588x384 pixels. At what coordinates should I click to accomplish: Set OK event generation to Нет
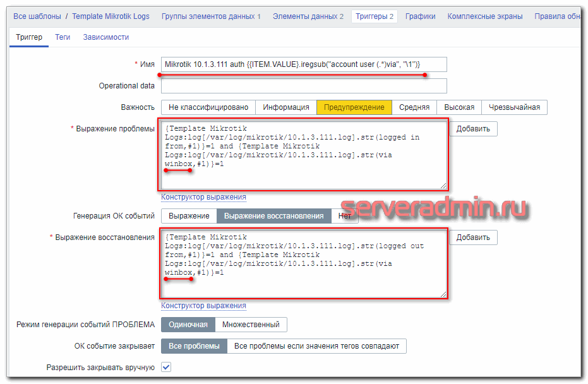tap(345, 216)
